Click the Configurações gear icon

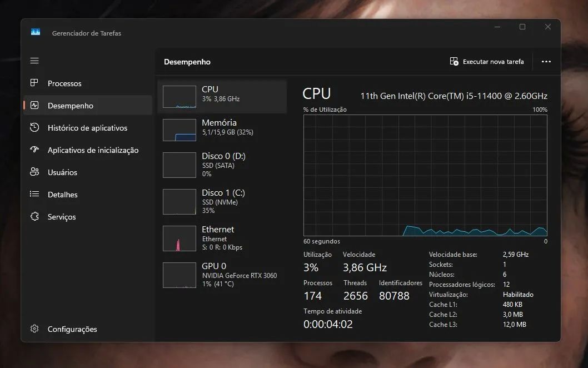coord(34,329)
